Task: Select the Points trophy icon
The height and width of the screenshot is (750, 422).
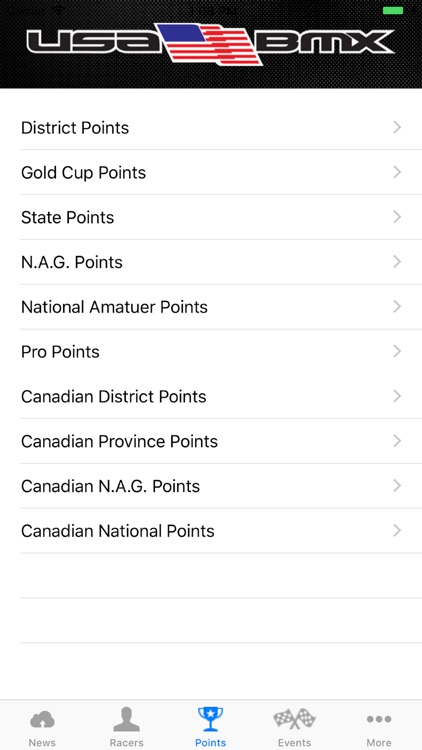Action: 211,719
